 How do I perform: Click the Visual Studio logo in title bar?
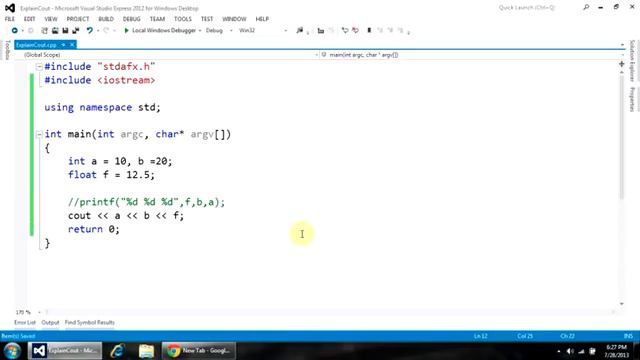tap(10, 8)
